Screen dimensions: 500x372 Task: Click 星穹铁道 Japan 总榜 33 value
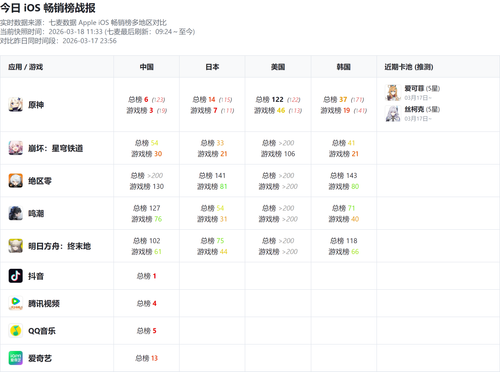[212, 143]
